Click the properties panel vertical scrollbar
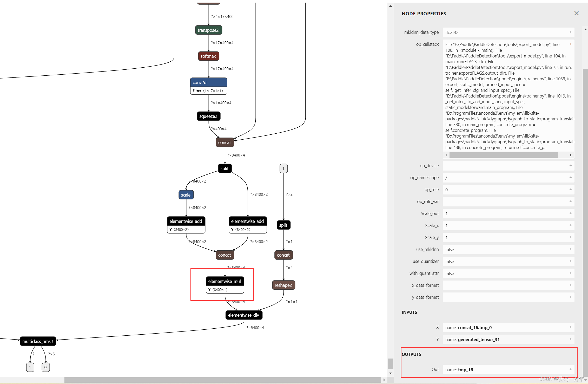Screen dimensions: 588x384 (585, 222)
